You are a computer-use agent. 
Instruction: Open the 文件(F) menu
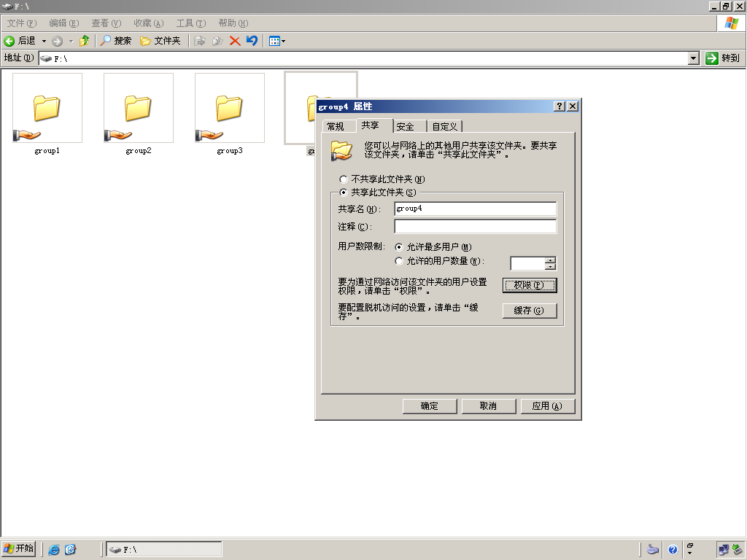22,23
